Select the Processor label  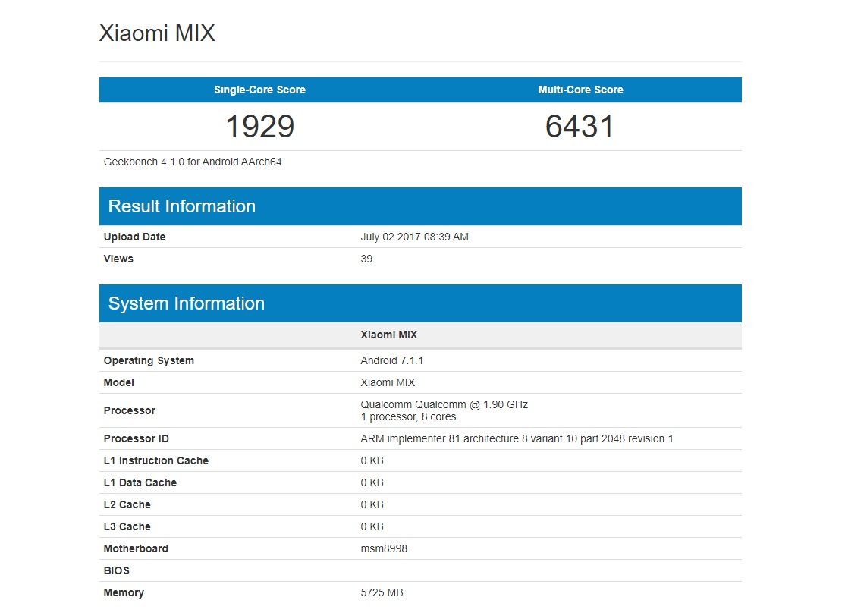coord(130,410)
